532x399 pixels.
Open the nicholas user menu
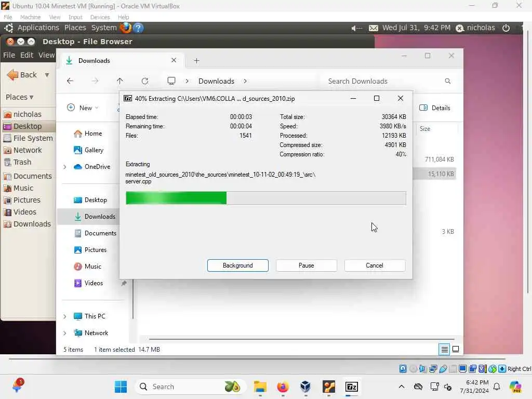(x=475, y=28)
